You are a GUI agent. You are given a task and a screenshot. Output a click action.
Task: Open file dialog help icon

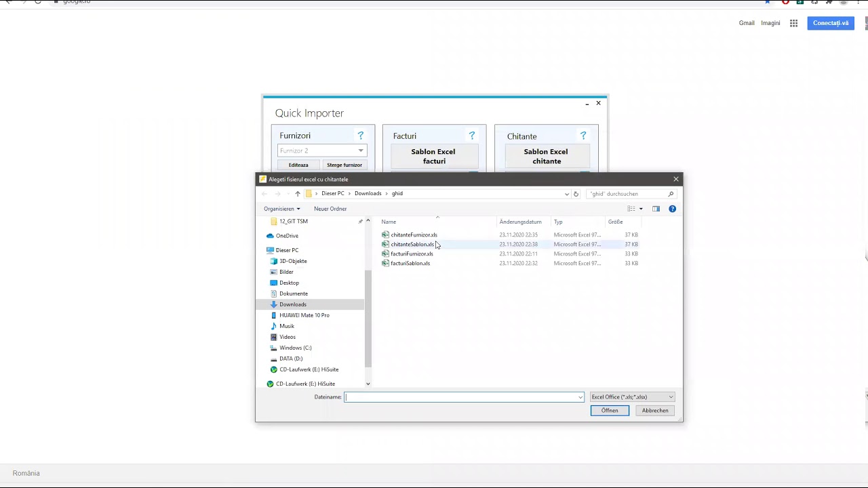[x=672, y=209]
